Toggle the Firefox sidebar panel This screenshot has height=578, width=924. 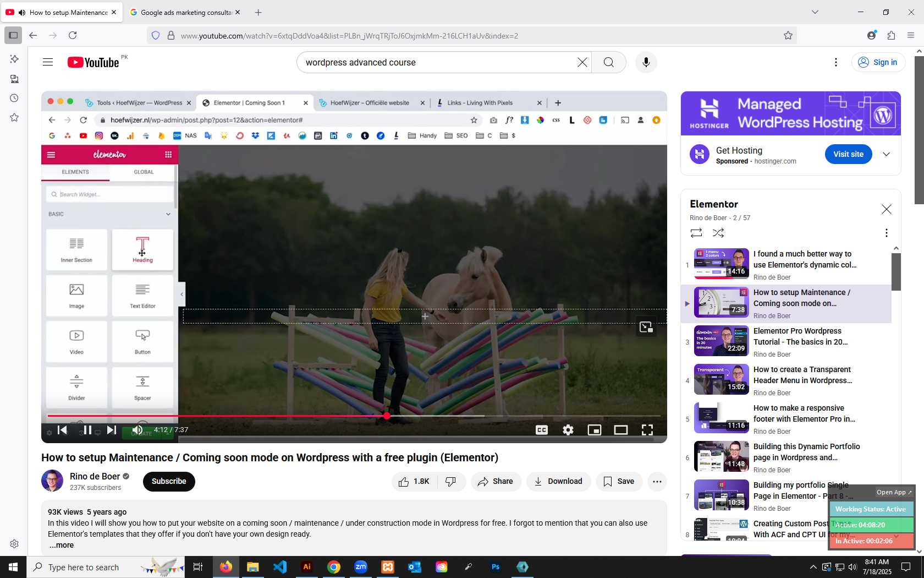[x=13, y=35]
